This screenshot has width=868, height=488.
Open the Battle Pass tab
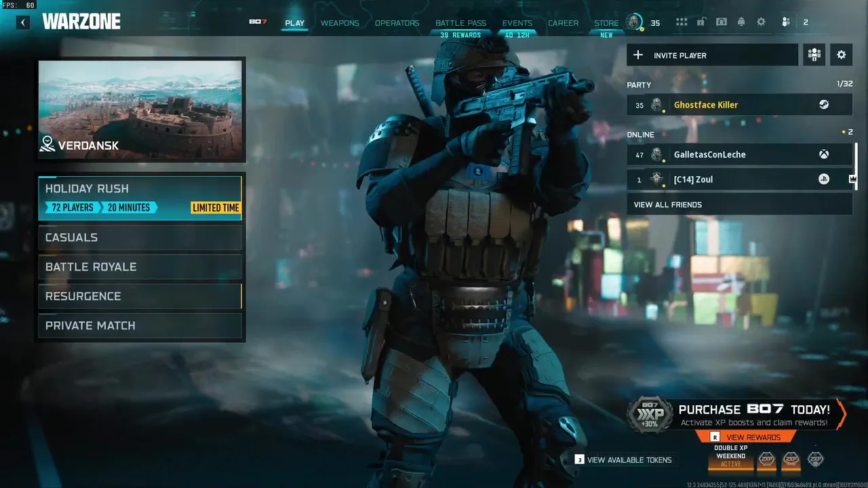click(x=460, y=23)
